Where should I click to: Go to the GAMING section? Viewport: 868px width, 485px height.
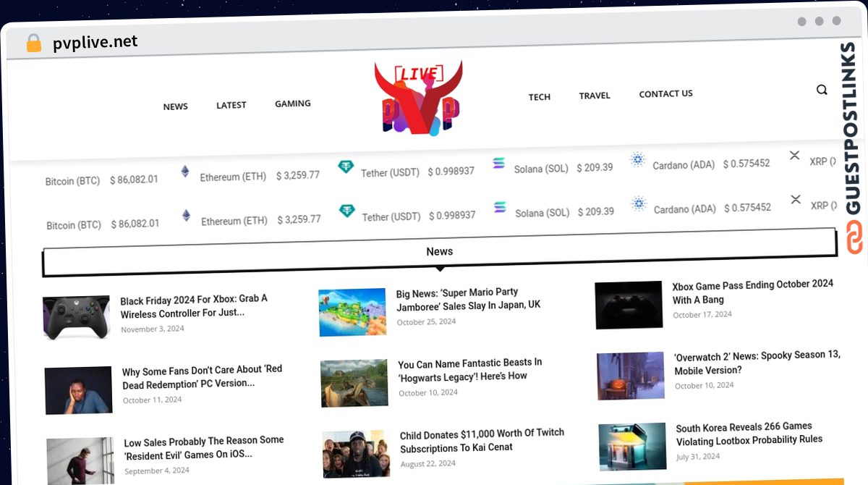[293, 104]
